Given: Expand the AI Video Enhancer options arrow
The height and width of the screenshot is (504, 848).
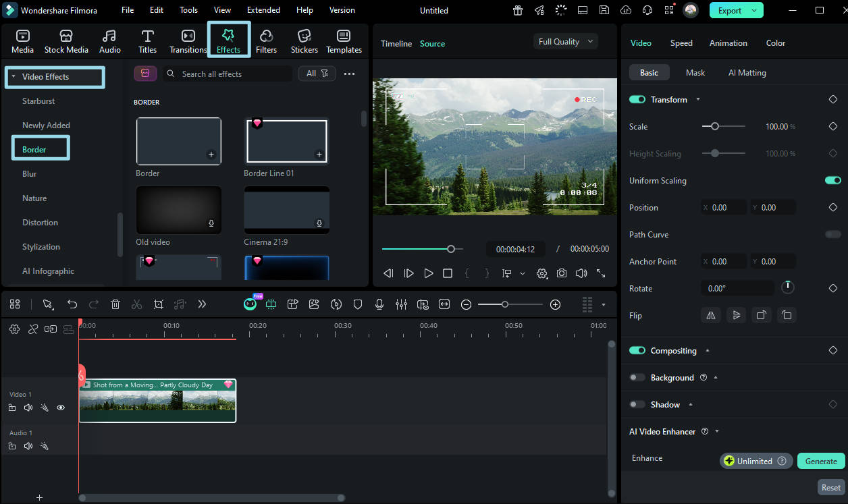Looking at the screenshot, I should [x=716, y=431].
